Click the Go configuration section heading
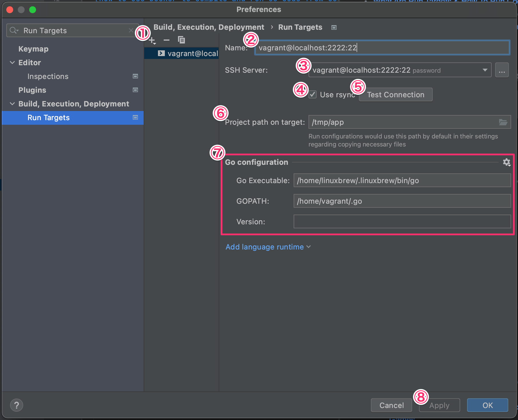 click(256, 162)
